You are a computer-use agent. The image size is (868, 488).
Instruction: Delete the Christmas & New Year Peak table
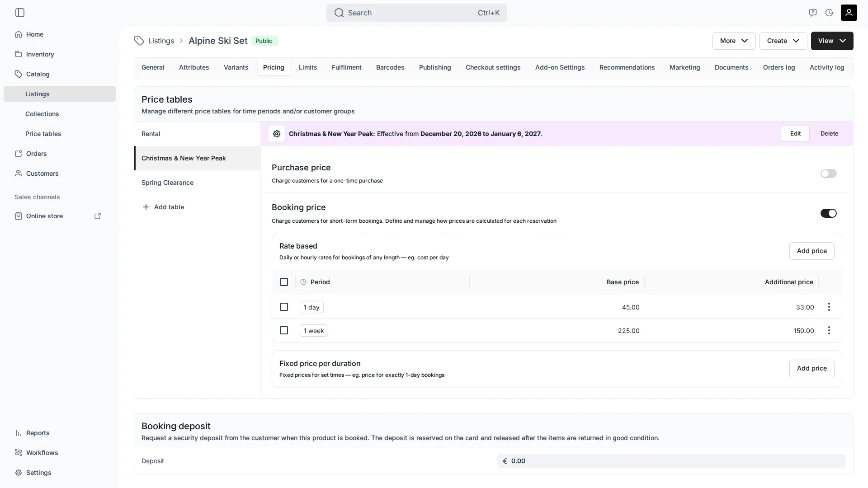tap(830, 134)
